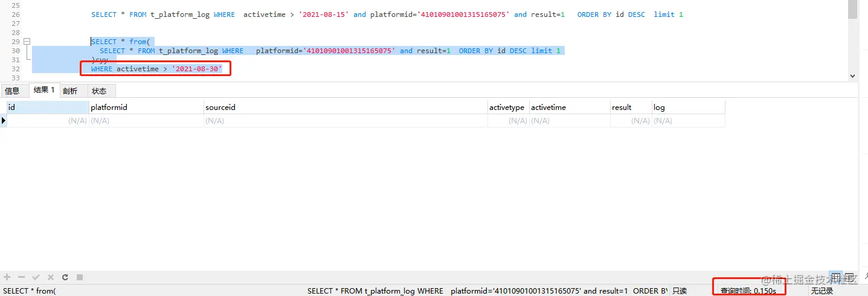Click the platformid column header

[x=146, y=108]
